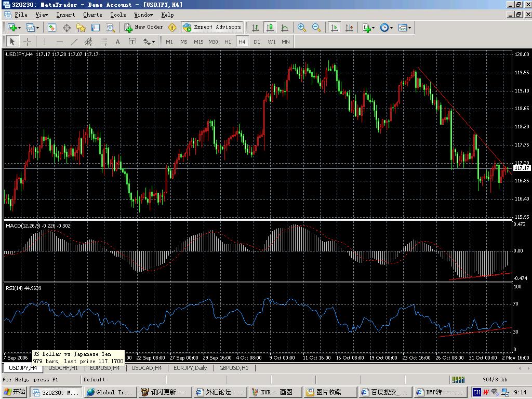Image resolution: width=532 pixels, height=399 pixels.
Task: Select the Fibonacci Retracement drawing tool
Action: point(102,42)
